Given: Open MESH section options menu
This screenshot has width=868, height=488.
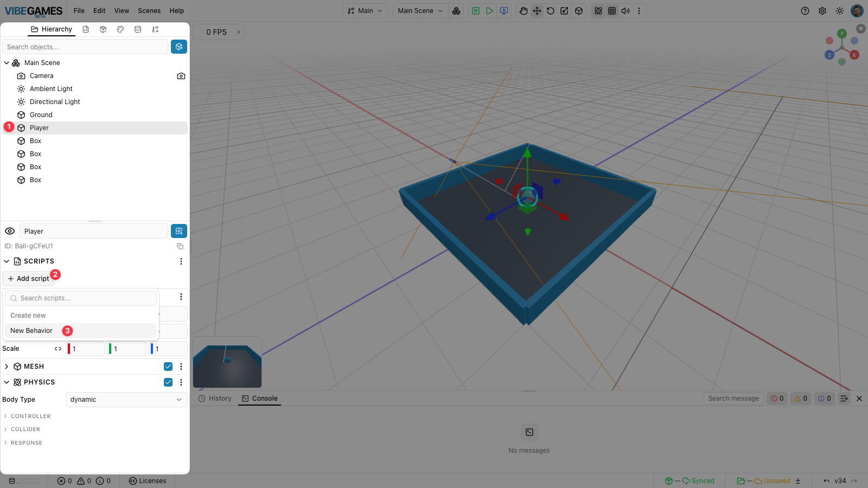Looking at the screenshot, I should (x=181, y=367).
